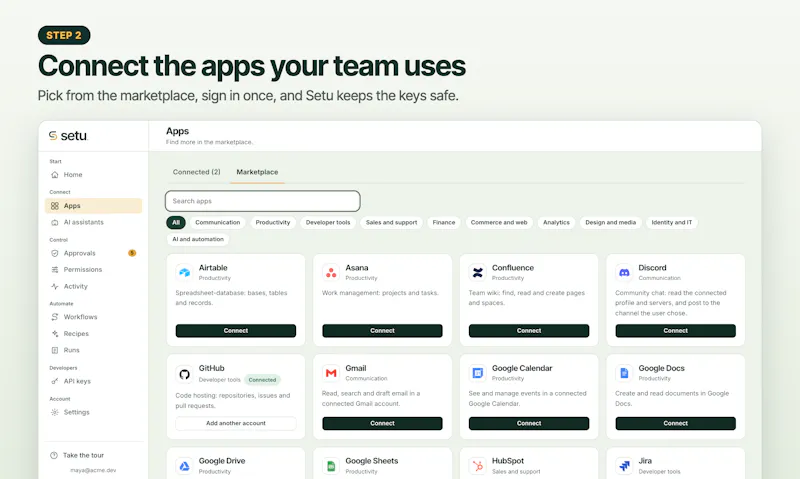Open the Workflows menu label
The height and width of the screenshot is (479, 800).
click(x=80, y=317)
